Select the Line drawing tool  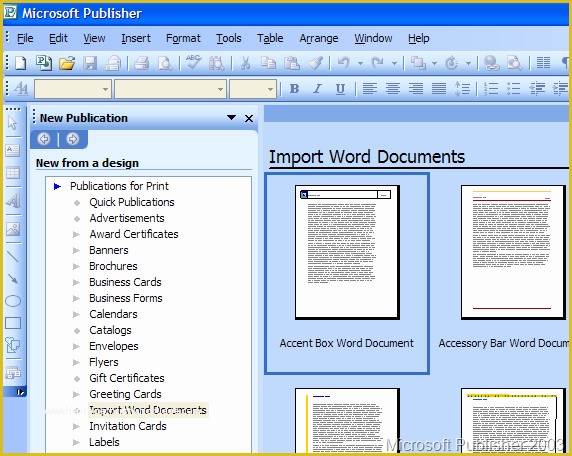13,256
